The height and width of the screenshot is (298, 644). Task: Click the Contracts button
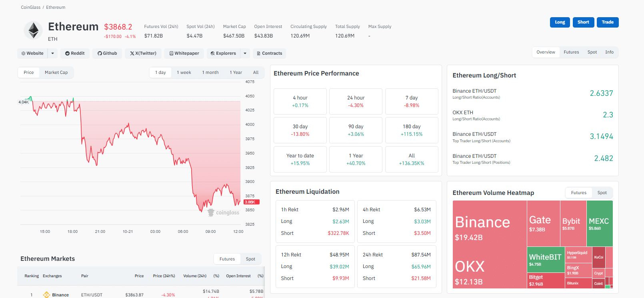click(269, 53)
